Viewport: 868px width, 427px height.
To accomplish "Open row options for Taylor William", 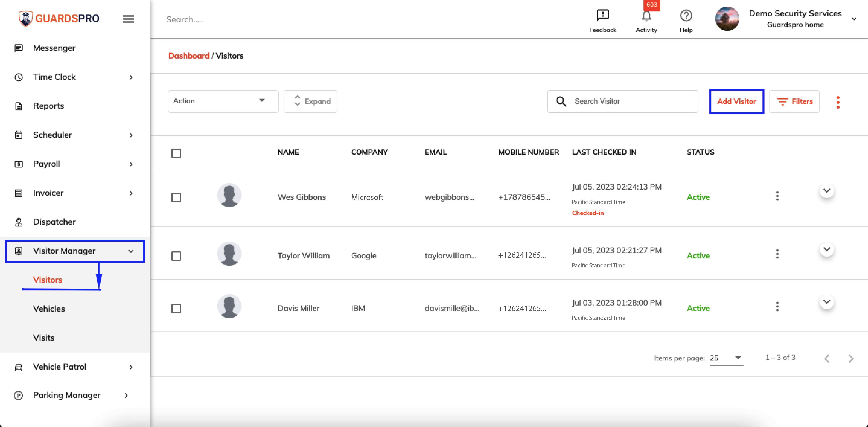I will 777,254.
